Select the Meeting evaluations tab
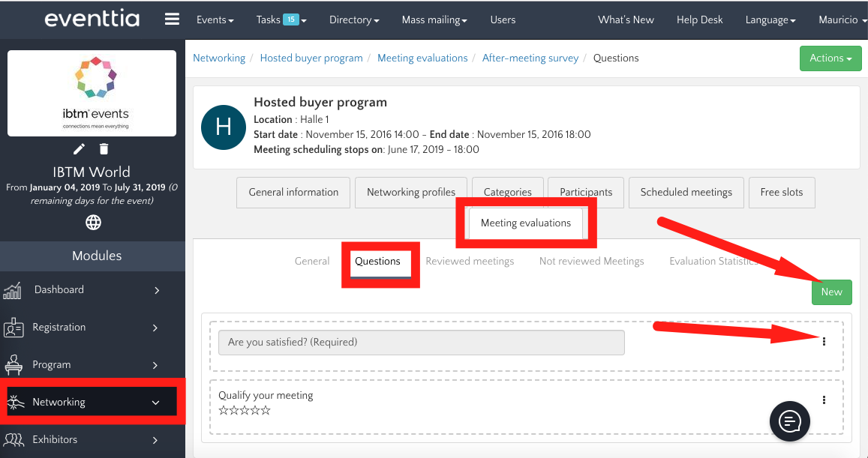Viewport: 868px width, 458px height. pyautogui.click(x=525, y=223)
